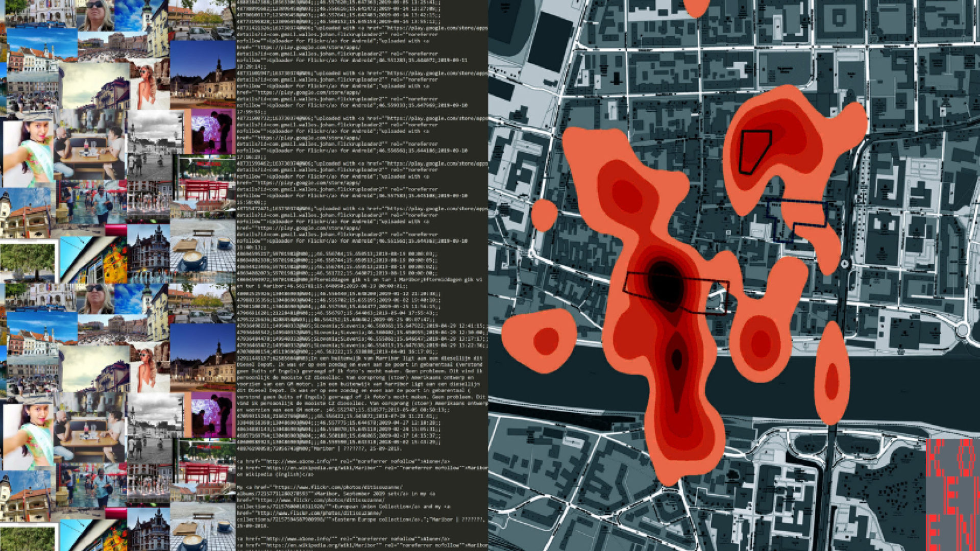This screenshot has height=551, width=980.
Task: Click the red center of the lower-left heat blob
Action: (x=546, y=340)
